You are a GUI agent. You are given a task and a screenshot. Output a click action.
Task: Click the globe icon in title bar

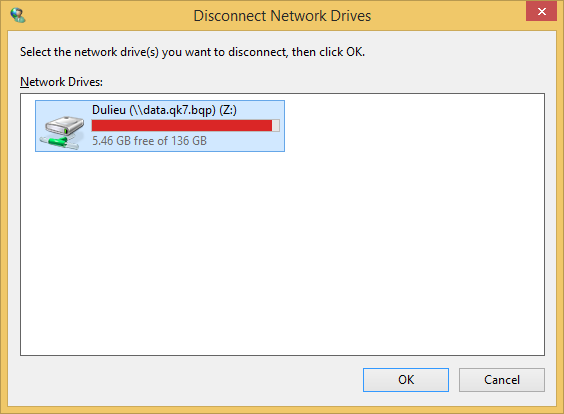(18, 15)
